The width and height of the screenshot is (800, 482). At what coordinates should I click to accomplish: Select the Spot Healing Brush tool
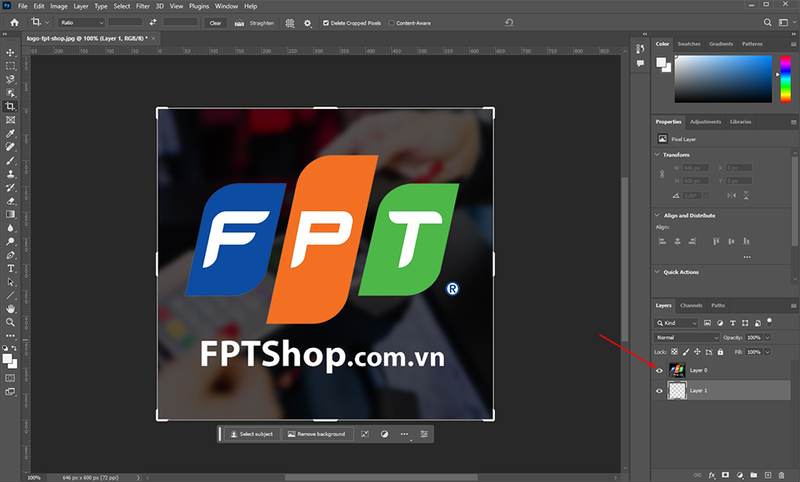point(10,147)
